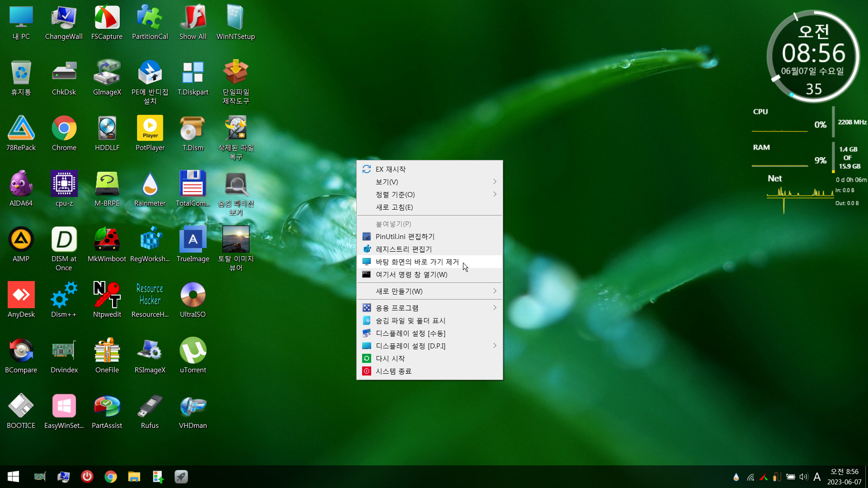
Task: Launch ChangeWall from the desktop
Action: coord(64,23)
